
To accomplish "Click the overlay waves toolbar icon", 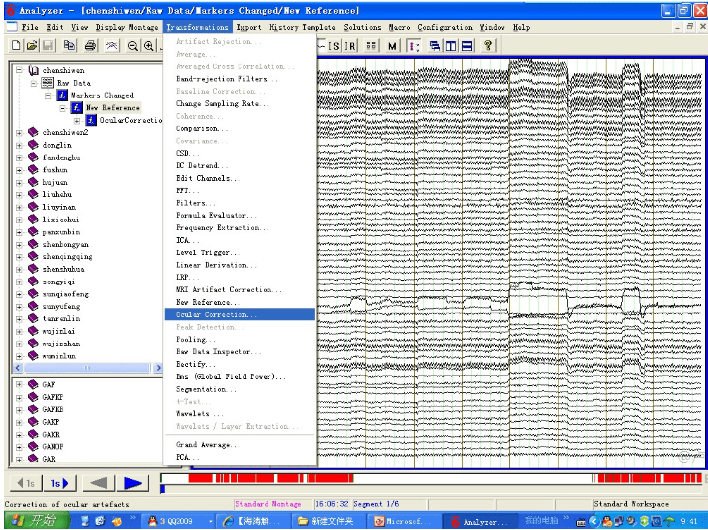I will (112, 45).
